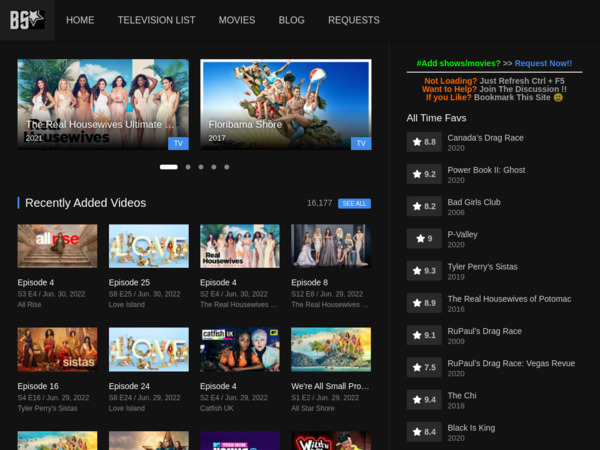Open the Wild 'N Out thumbnail at bottom
Screen dimensions: 600x450
(331, 440)
